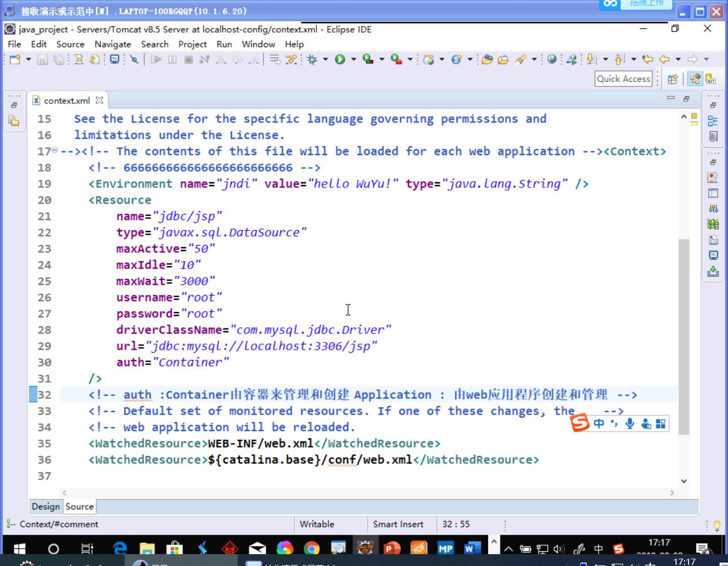Open Microsoft Store from taskbar
The height and width of the screenshot is (566, 728).
[x=174, y=548]
